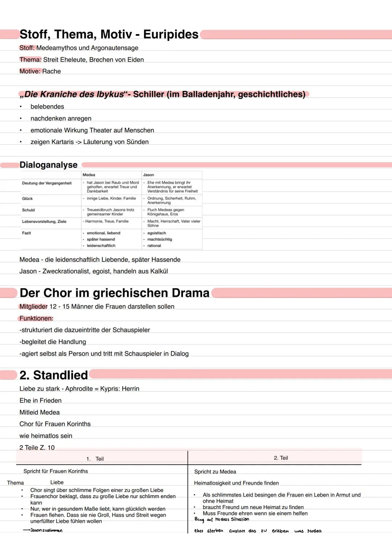The height and width of the screenshot is (554, 392).
Task: Select bullet 'Muss Freunde ehren wenn sie einem helfen'
Action: coord(255,513)
